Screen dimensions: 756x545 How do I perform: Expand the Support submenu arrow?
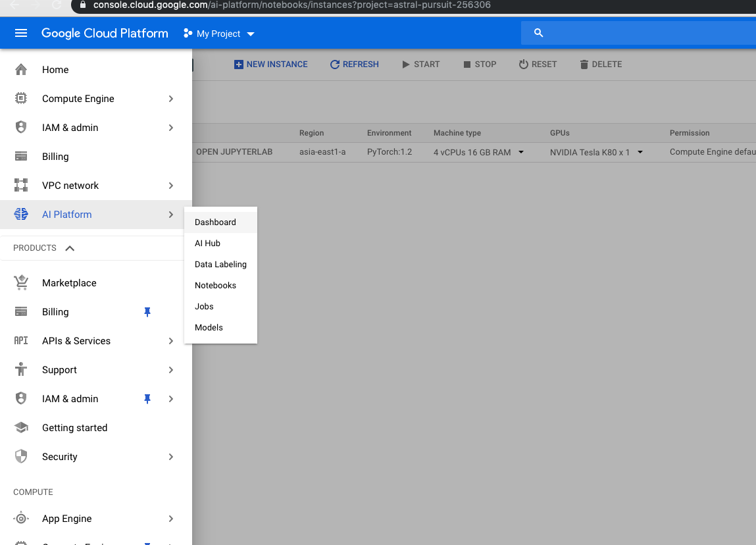pos(171,370)
